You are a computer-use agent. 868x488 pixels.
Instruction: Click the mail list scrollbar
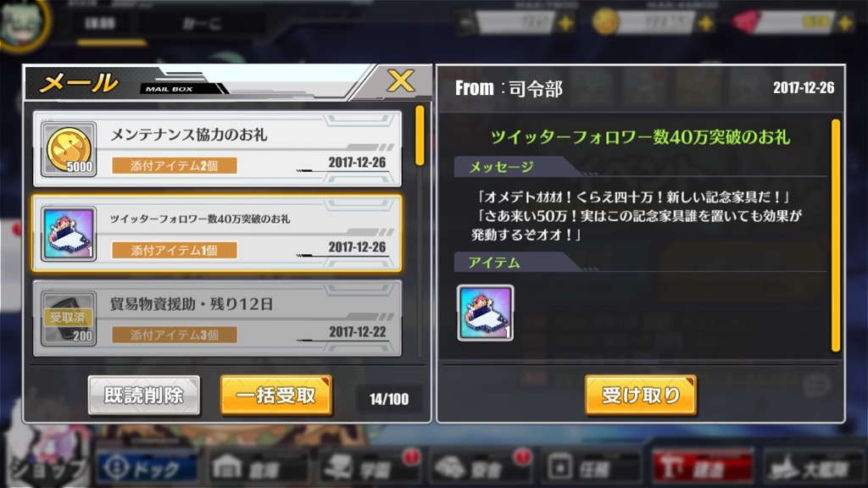[x=420, y=136]
